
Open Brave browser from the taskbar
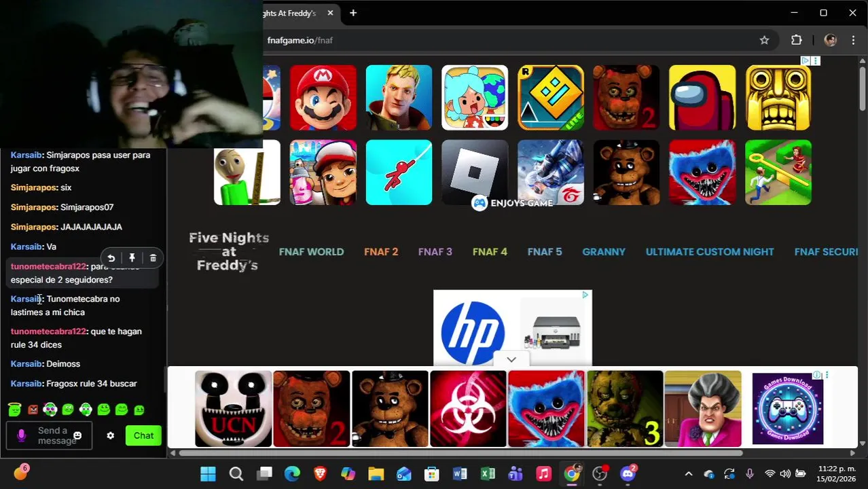pos(320,473)
